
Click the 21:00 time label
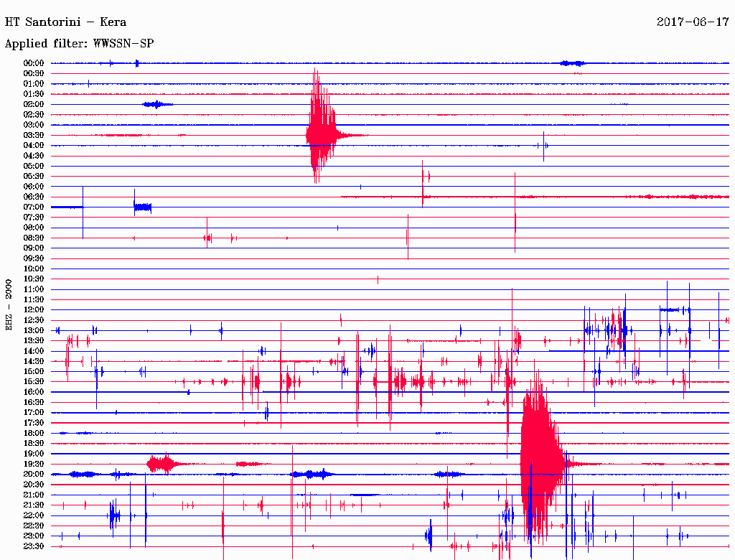click(x=34, y=495)
